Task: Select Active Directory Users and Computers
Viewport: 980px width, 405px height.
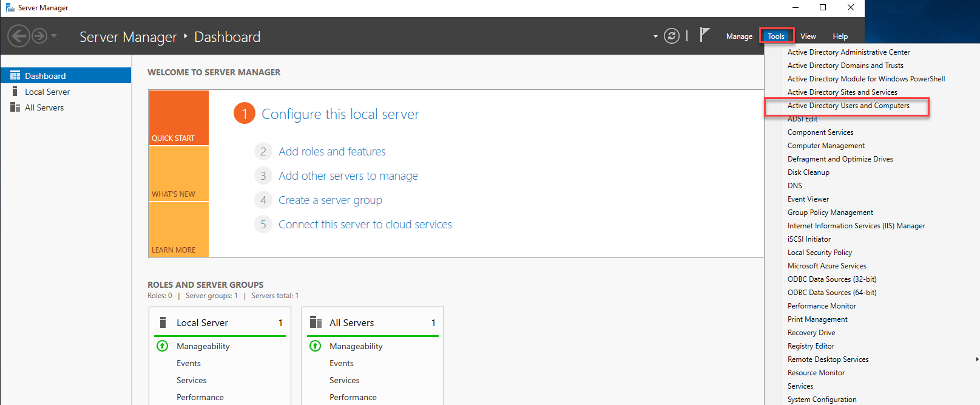Action: (x=848, y=106)
